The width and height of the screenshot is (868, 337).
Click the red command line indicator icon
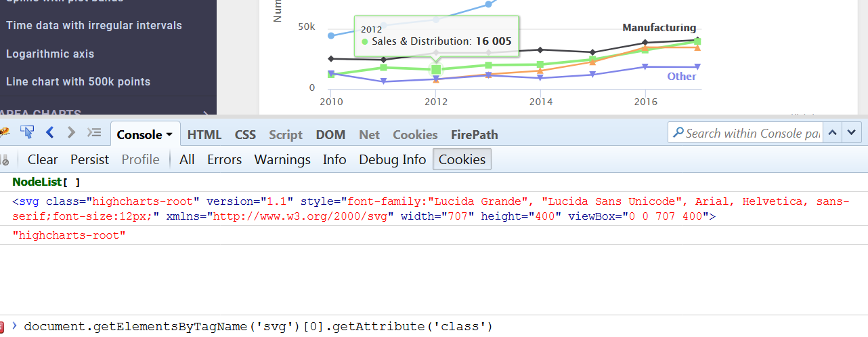coord(3,327)
